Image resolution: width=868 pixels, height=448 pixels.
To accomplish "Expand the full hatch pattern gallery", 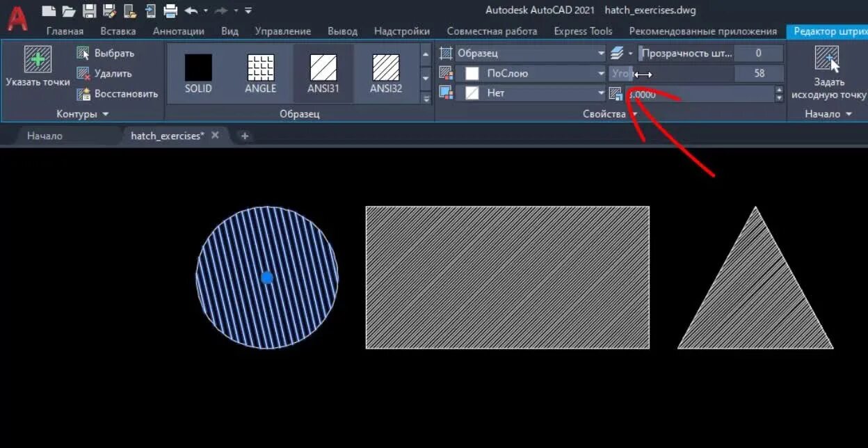I will (x=426, y=99).
